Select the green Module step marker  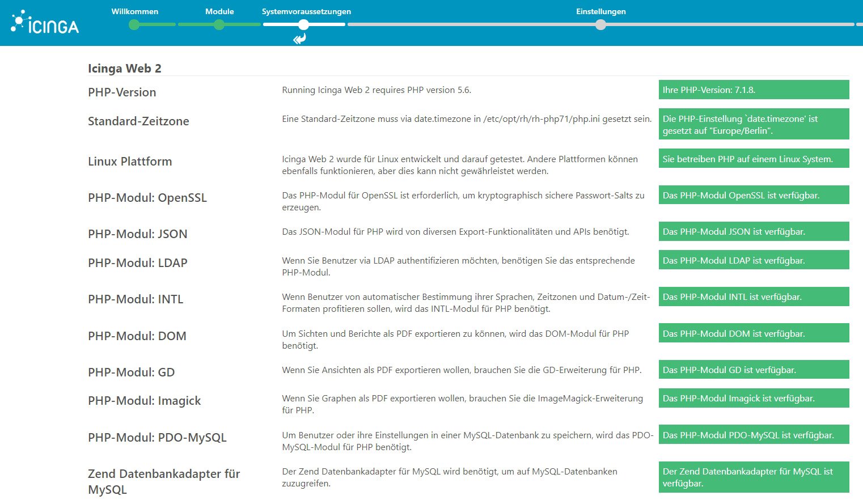(219, 24)
